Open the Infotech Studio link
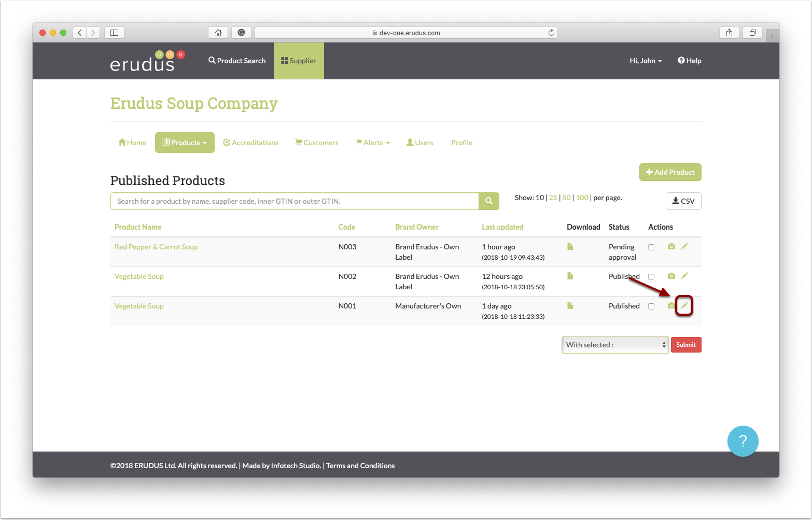Viewport: 812px width, 520px height. tap(296, 466)
